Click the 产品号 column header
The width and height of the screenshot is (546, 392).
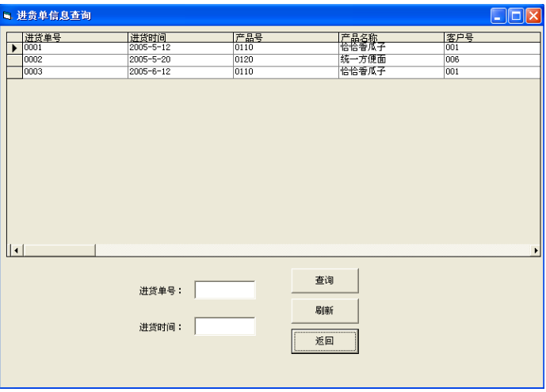(286, 37)
